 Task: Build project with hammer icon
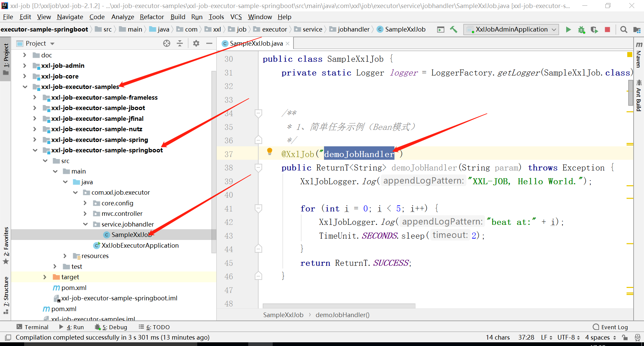tap(453, 30)
